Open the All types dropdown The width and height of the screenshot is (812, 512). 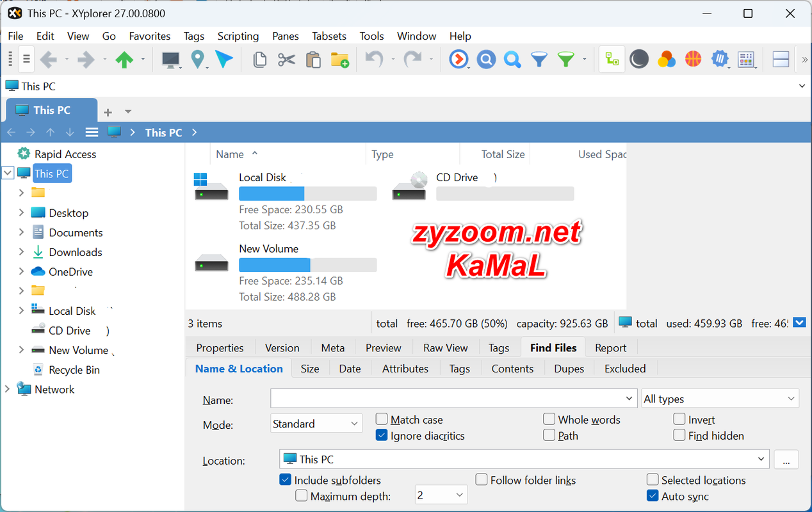click(720, 399)
